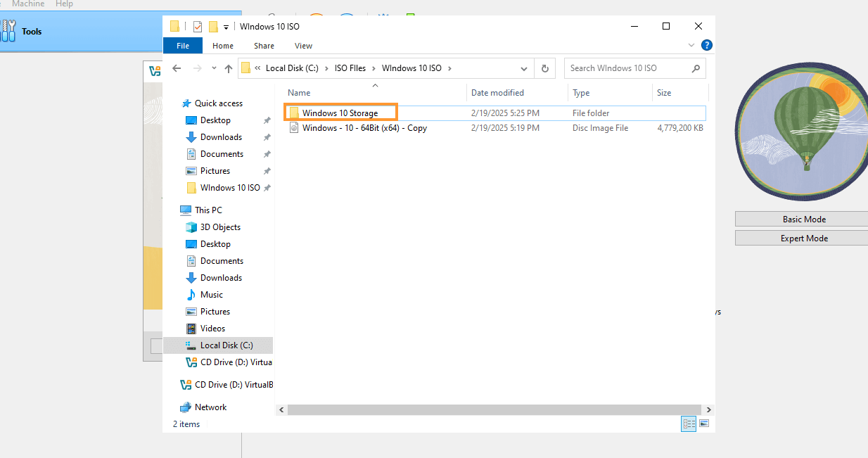Refresh the WIndows 10 ISO folder
Screen dimensions: 868x458
(544, 68)
